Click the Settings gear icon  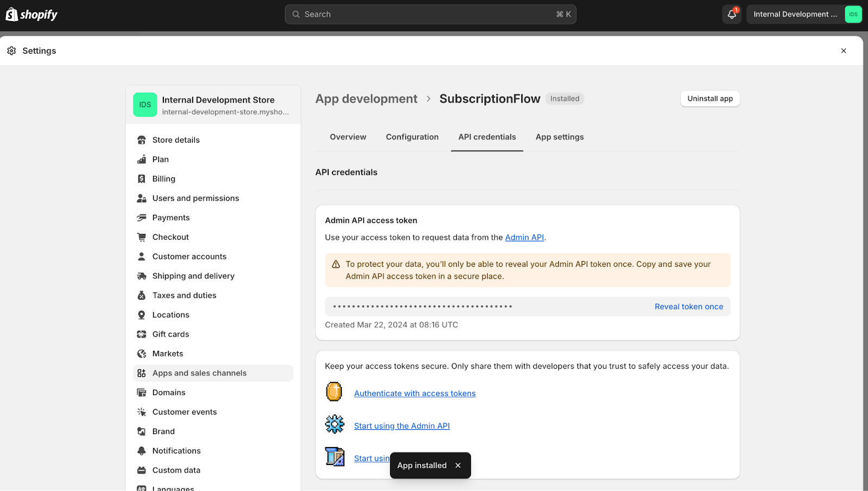[x=11, y=50]
